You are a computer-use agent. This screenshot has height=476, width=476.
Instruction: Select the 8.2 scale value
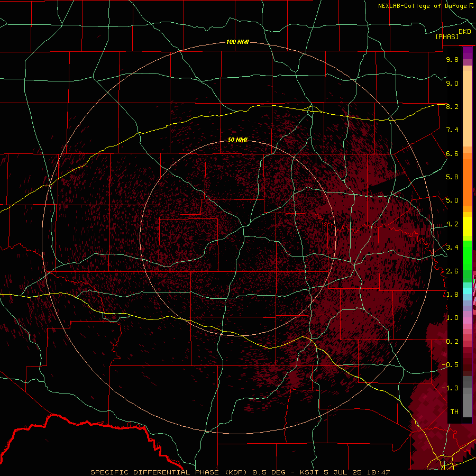coord(452,106)
